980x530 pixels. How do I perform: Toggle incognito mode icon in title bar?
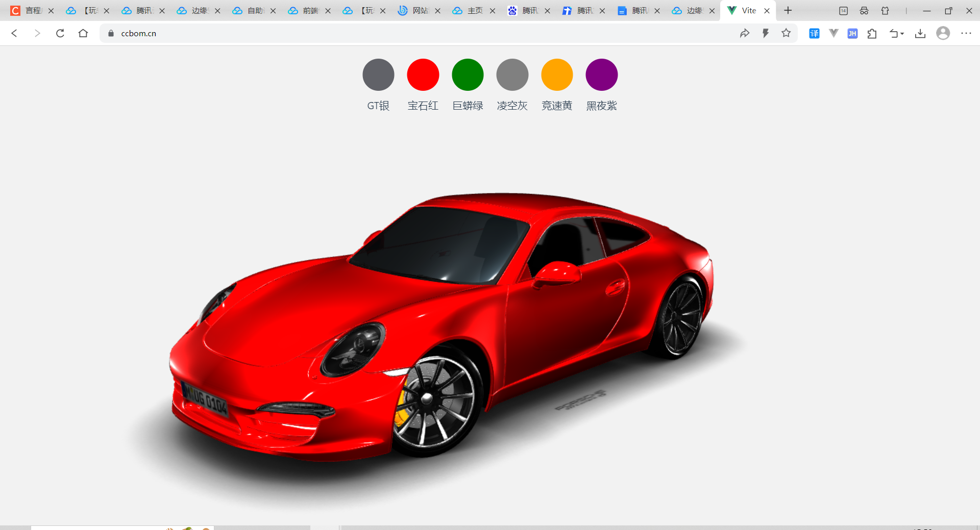pyautogui.click(x=864, y=11)
